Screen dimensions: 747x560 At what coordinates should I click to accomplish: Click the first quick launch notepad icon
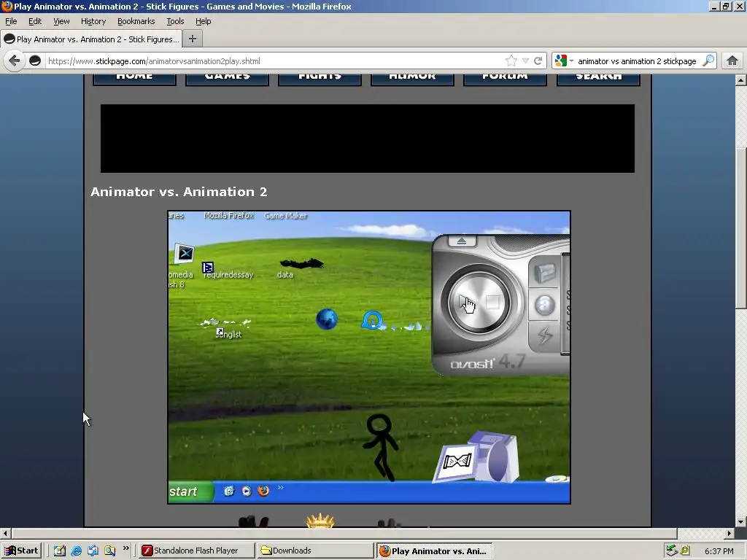click(59, 551)
